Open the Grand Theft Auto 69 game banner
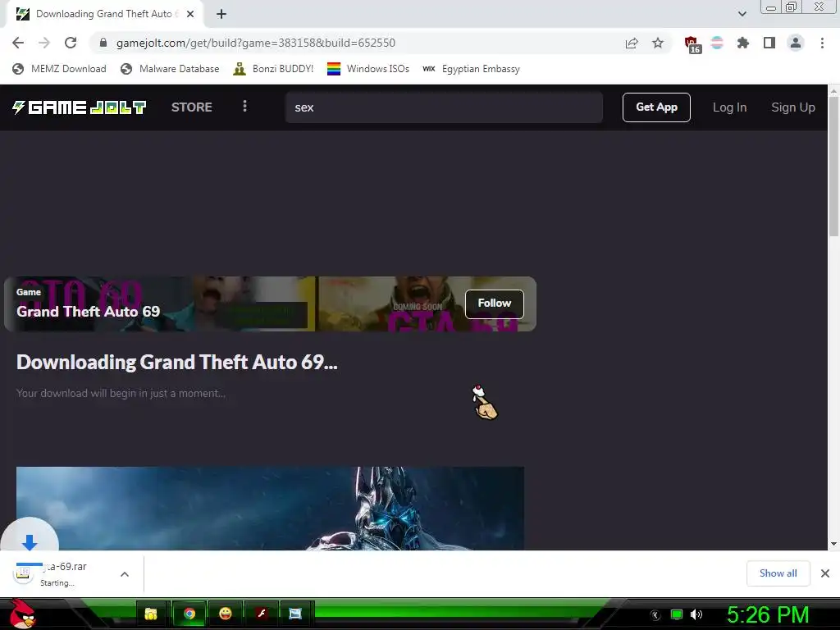This screenshot has height=630, width=840. point(270,304)
